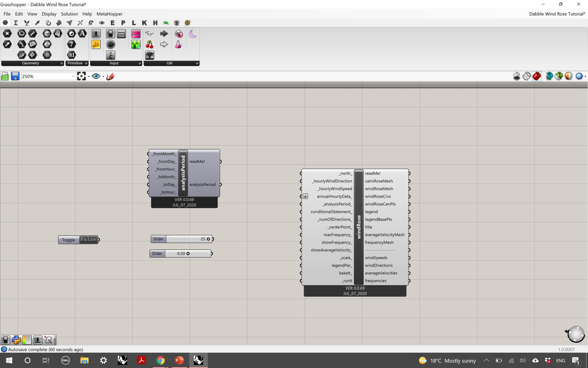Click the open file folder icon
This screenshot has width=588, height=368.
click(x=5, y=76)
